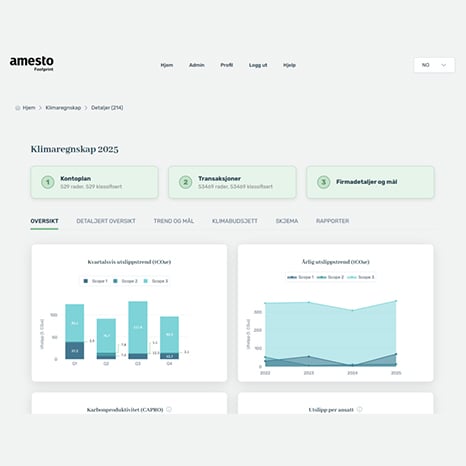Open the Profil navigation link

(227, 65)
